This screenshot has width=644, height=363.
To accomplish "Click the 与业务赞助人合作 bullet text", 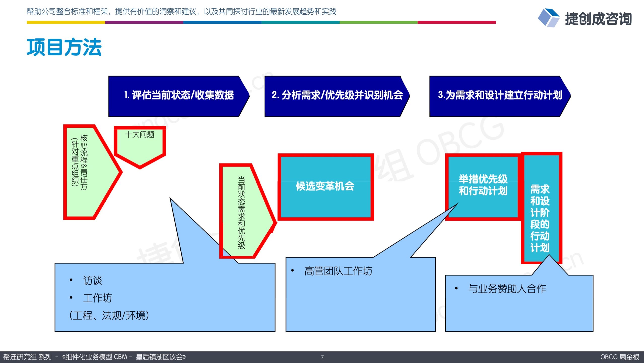I will pyautogui.click(x=507, y=289).
